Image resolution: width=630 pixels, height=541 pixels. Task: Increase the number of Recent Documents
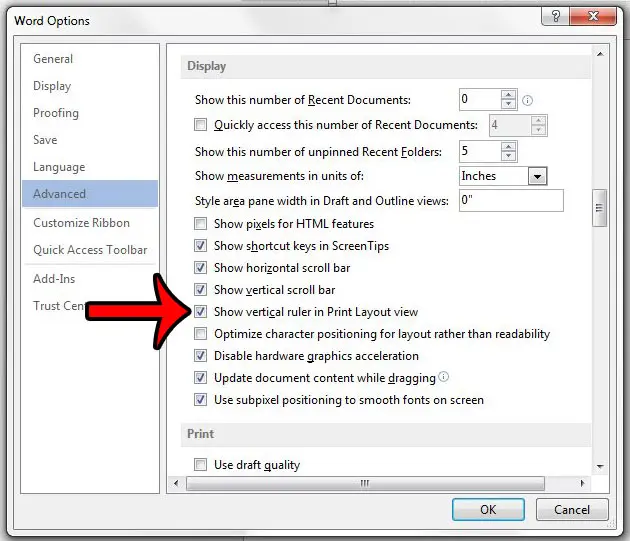click(508, 95)
